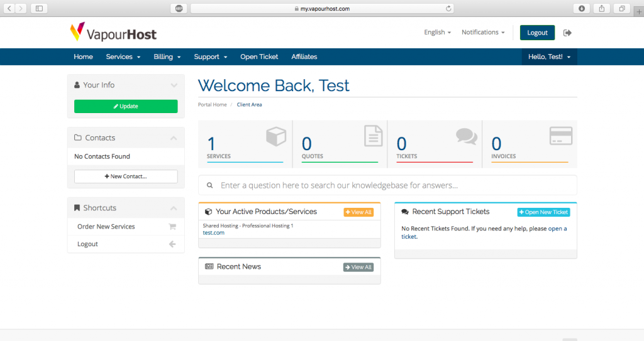The width and height of the screenshot is (644, 341).
Task: Click the ABP adblock extension icon
Action: 179,8
